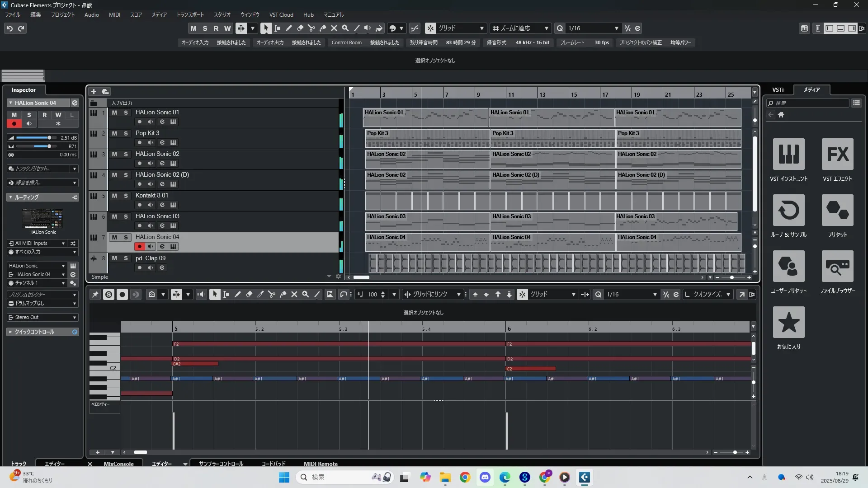Open the Favorites star tile
This screenshot has width=868, height=488.
coord(788,323)
